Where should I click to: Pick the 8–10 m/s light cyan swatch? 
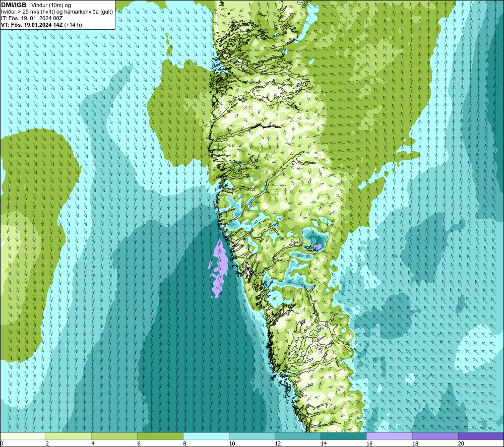tap(206, 436)
